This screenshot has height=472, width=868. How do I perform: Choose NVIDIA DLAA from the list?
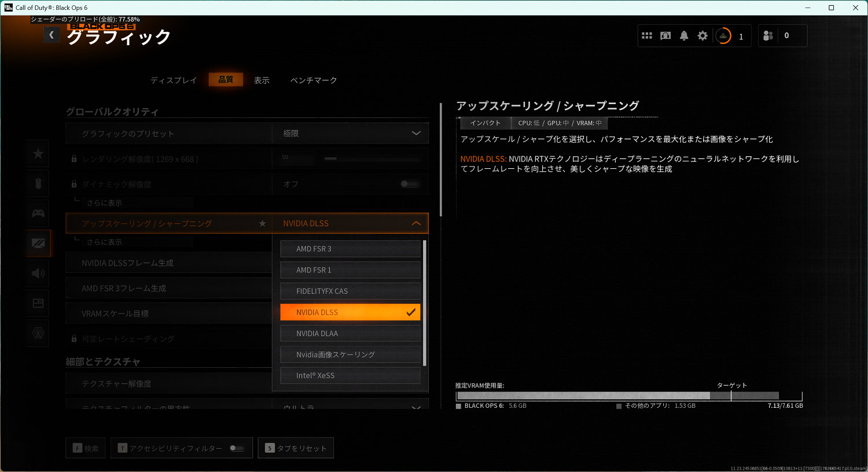pos(351,333)
